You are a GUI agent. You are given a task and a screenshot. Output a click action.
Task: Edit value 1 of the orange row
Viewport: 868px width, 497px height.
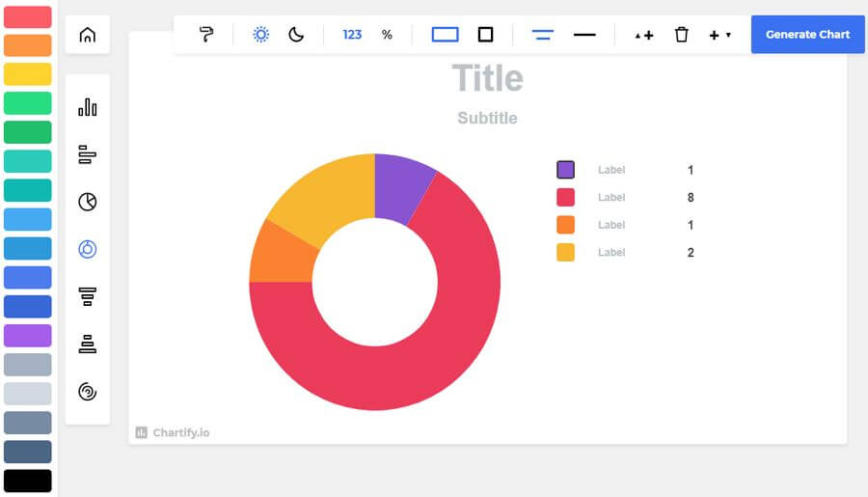point(691,225)
